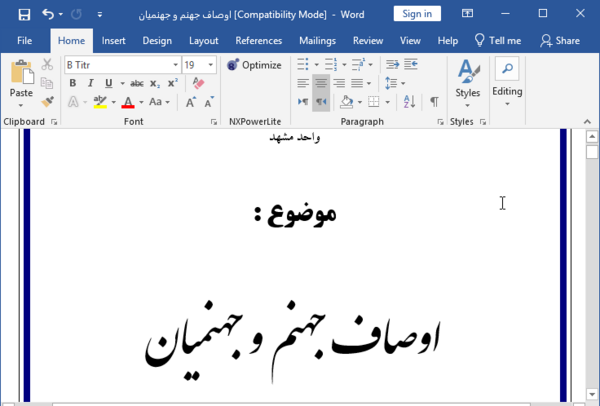The image size is (600, 406).
Task: Undo the last action
Action: [x=48, y=15]
